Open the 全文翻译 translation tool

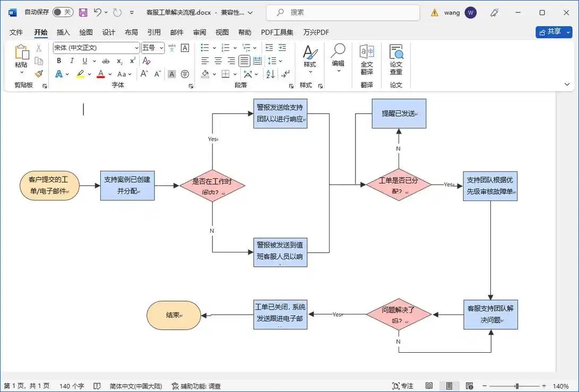tap(367, 59)
